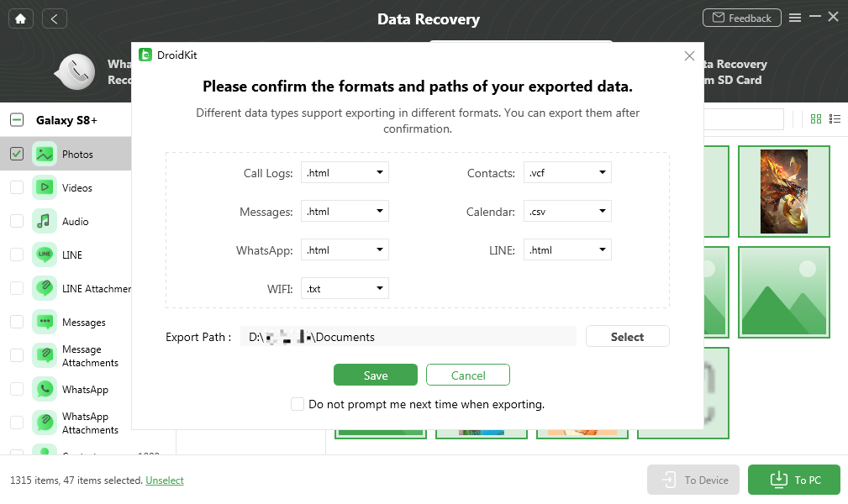The image size is (848, 504).
Task: Click the Unselect link
Action: point(165,480)
